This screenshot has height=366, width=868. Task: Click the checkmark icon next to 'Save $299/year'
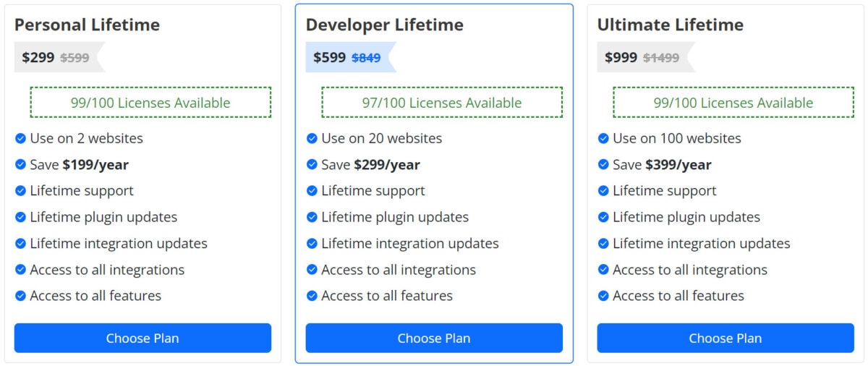tap(312, 165)
